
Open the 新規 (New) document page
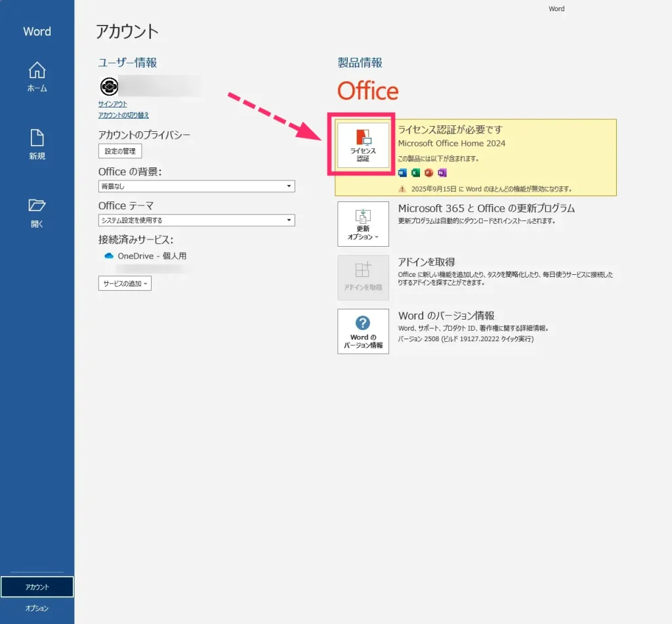[37, 145]
